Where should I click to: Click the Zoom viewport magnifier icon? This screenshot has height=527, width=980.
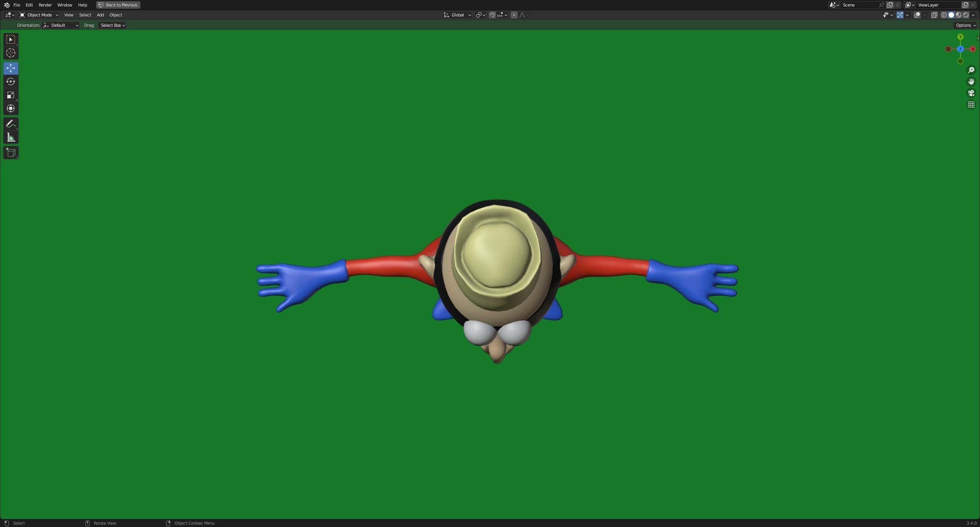click(971, 70)
